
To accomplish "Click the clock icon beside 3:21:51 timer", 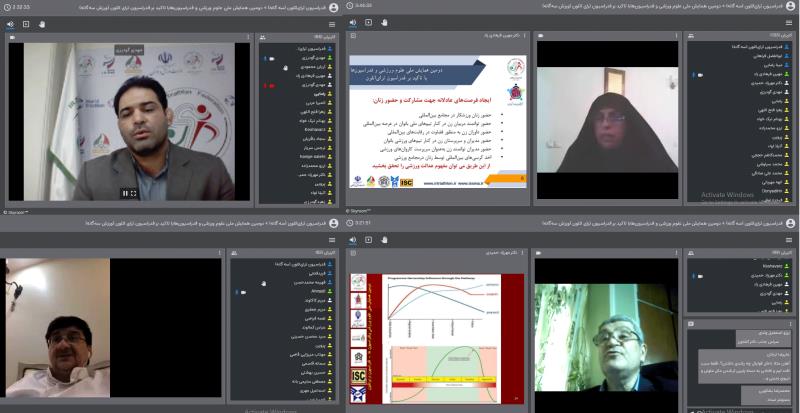I will pyautogui.click(x=349, y=223).
